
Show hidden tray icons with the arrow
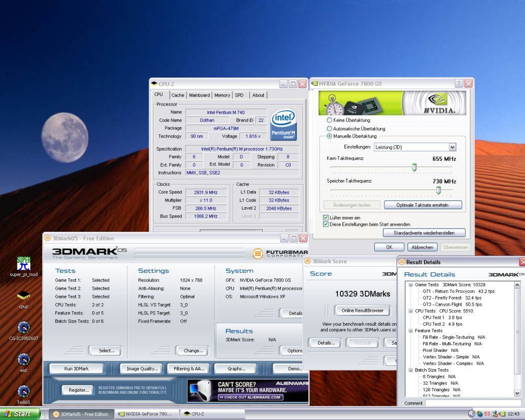click(x=472, y=414)
